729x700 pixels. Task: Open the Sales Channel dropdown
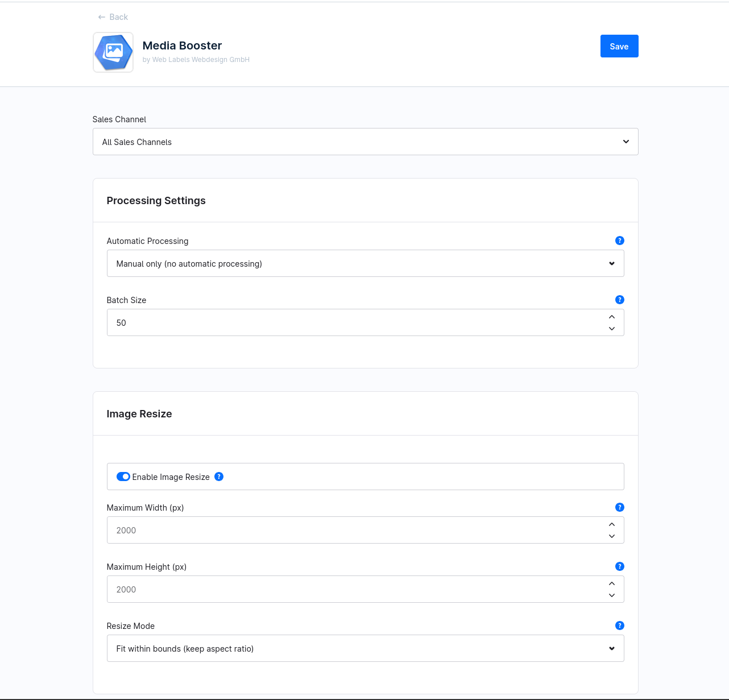click(x=365, y=142)
